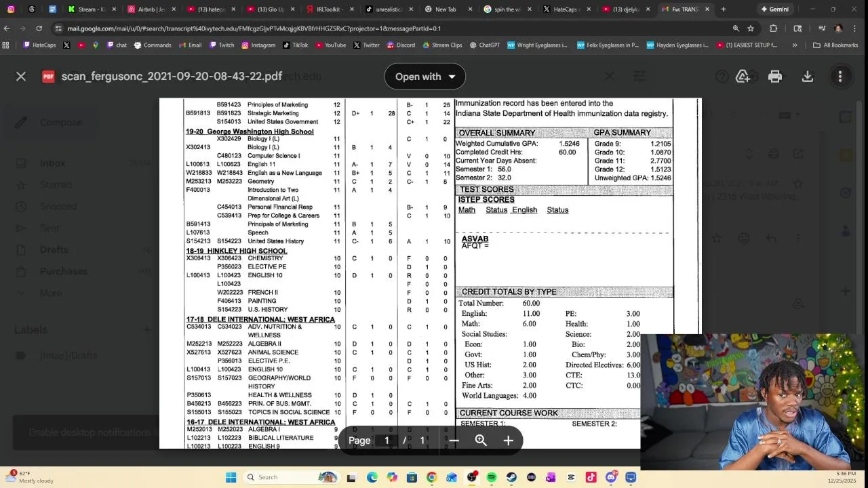
Task: Open the Commands bookmark
Action: point(153,45)
